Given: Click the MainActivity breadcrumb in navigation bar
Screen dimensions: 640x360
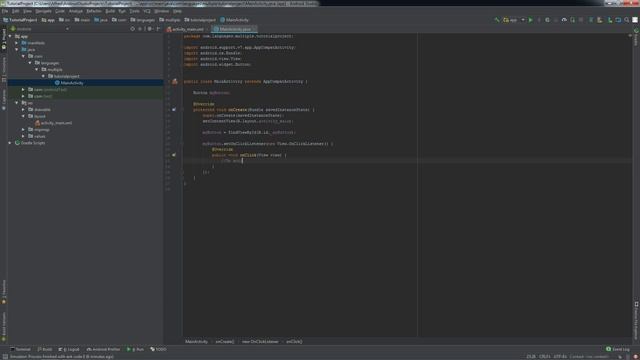Looking at the screenshot, I should [234, 20].
